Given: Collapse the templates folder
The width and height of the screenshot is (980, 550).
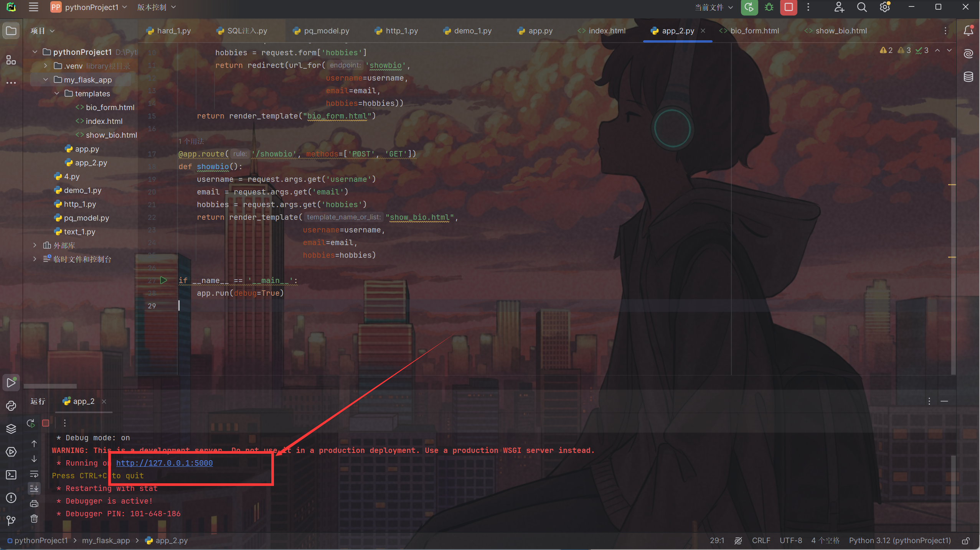Looking at the screenshot, I should click(57, 94).
